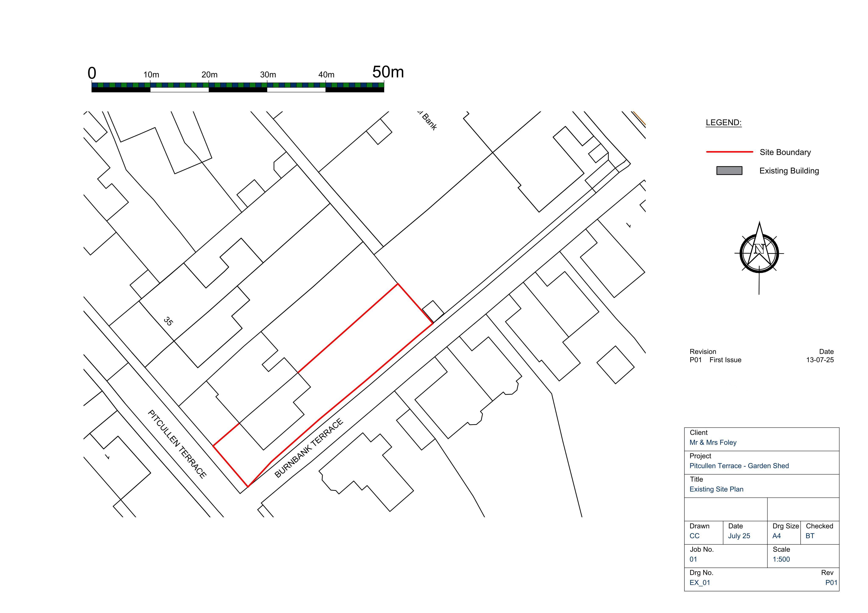The image size is (868, 613).
Task: Select client name 'Mr & Mrs Foley'
Action: [713, 442]
